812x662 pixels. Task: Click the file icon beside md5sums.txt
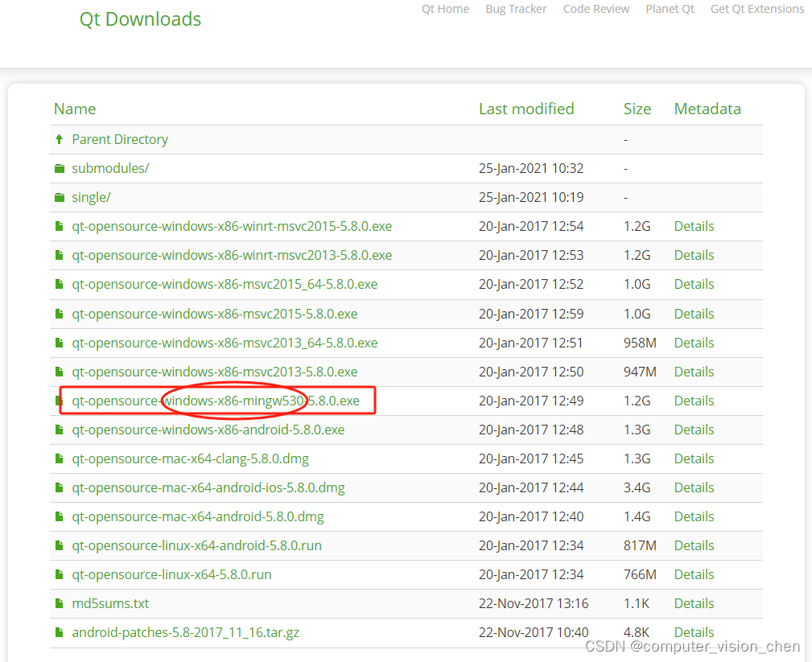pyautogui.click(x=60, y=602)
